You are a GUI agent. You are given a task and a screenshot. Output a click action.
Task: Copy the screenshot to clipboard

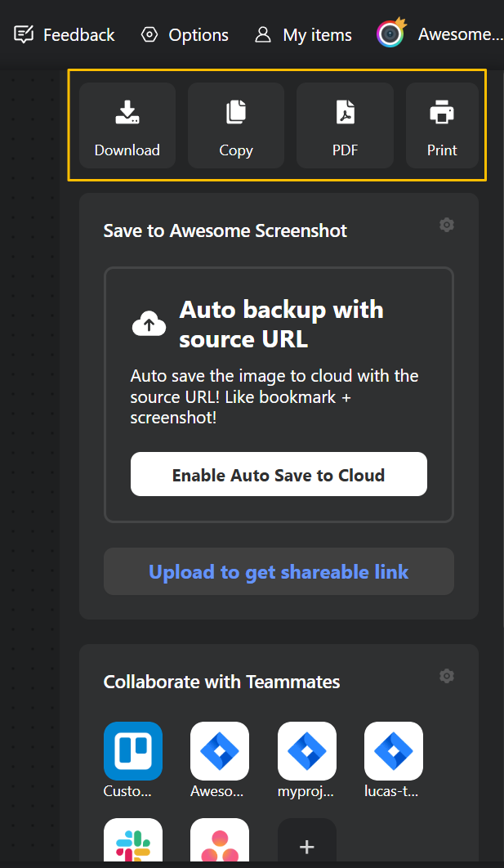click(235, 124)
